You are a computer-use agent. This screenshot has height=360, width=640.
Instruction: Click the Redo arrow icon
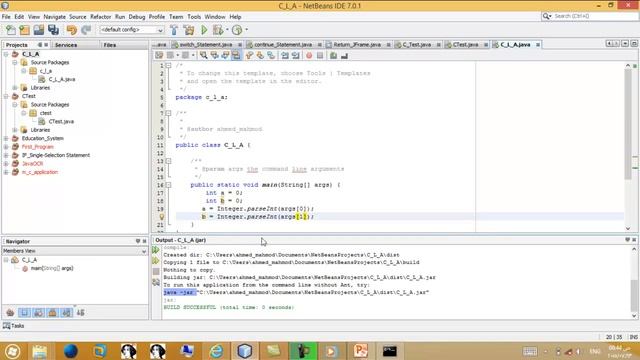[x=86, y=30]
